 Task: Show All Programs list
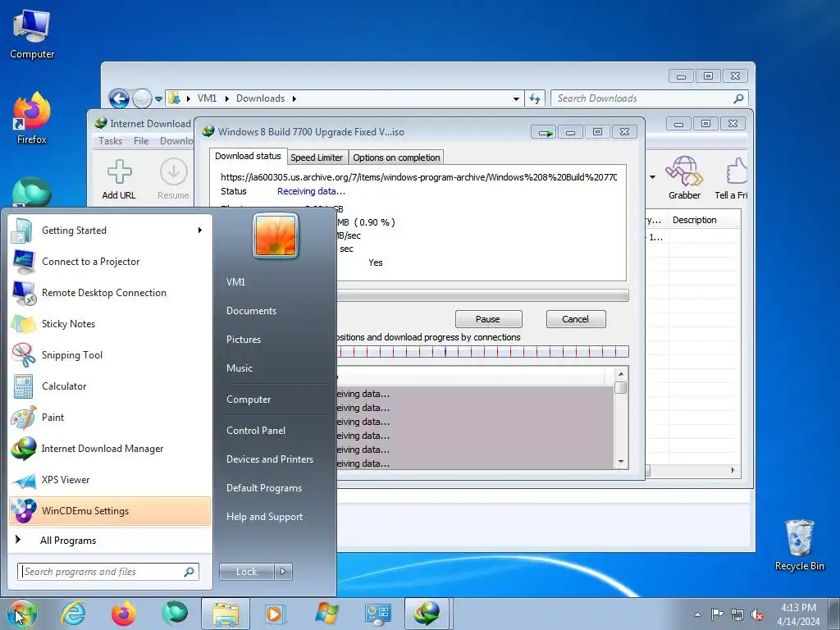click(110, 540)
